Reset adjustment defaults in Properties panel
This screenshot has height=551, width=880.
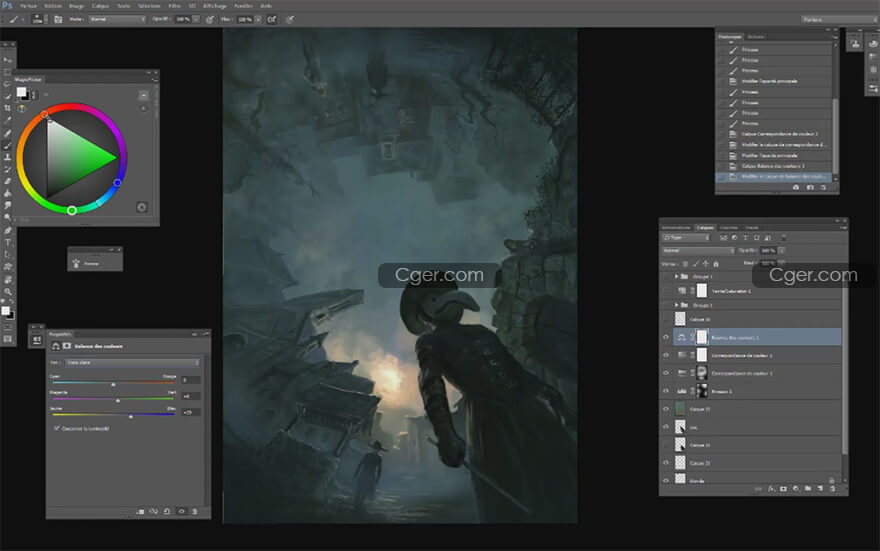[x=167, y=512]
